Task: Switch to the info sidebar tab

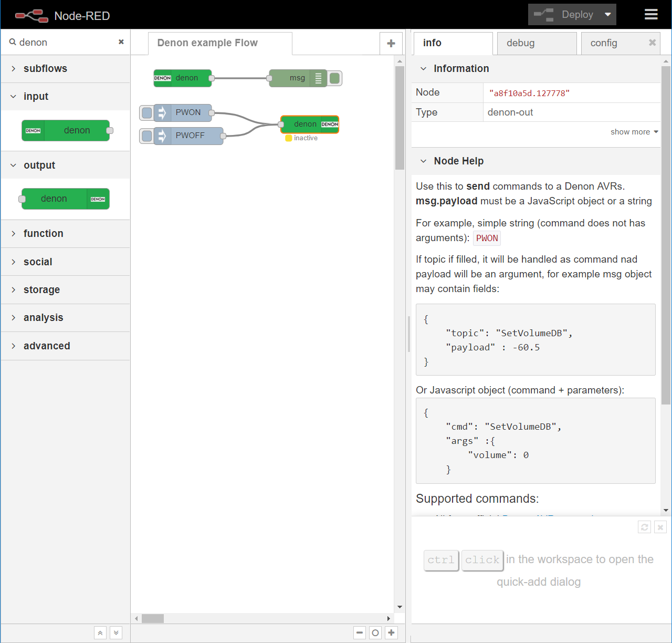Action: 453,43
